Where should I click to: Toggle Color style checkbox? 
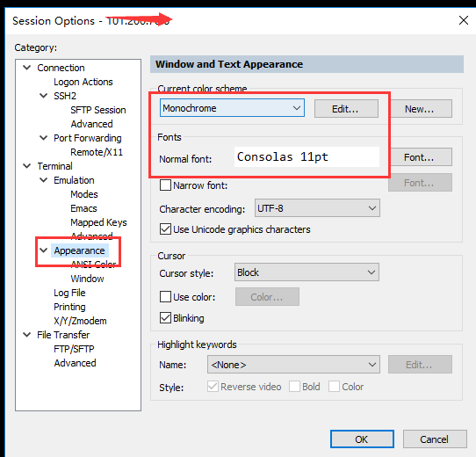pos(334,387)
